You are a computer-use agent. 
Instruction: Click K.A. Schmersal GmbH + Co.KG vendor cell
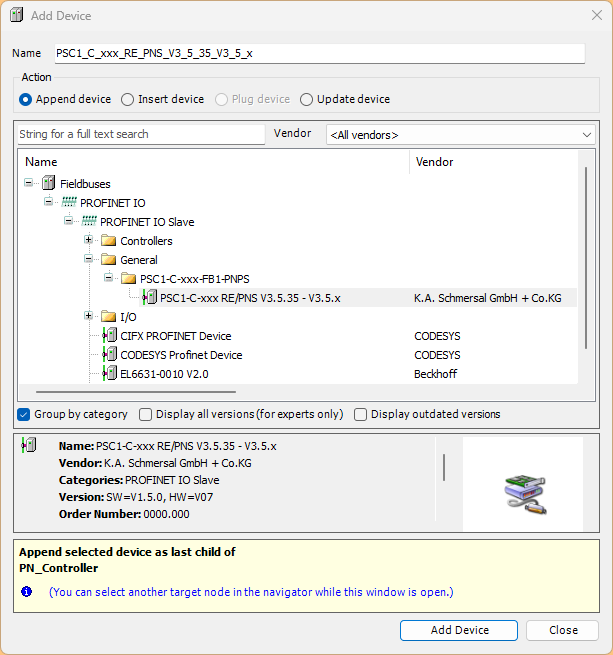488,298
